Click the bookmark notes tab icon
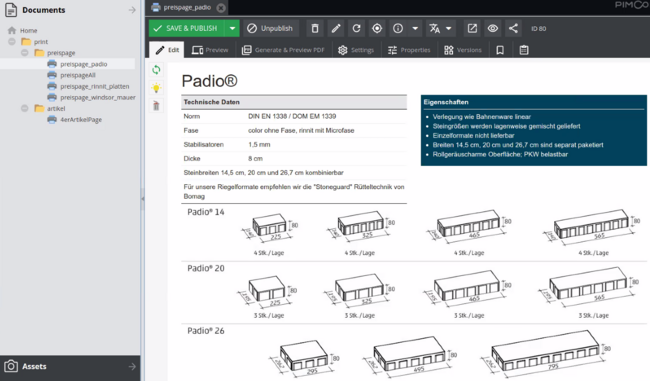The height and width of the screenshot is (381, 650). [x=500, y=50]
